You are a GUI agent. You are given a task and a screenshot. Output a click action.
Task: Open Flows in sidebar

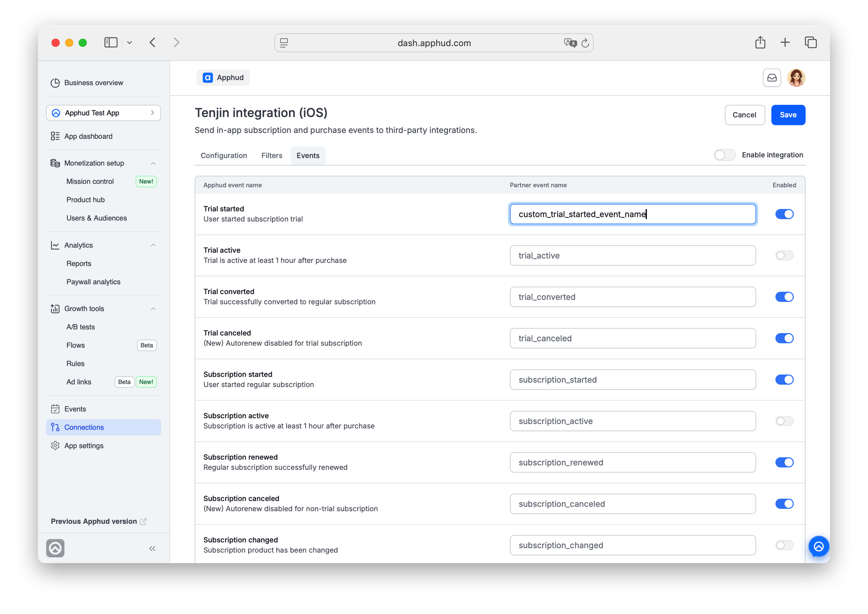click(x=76, y=345)
